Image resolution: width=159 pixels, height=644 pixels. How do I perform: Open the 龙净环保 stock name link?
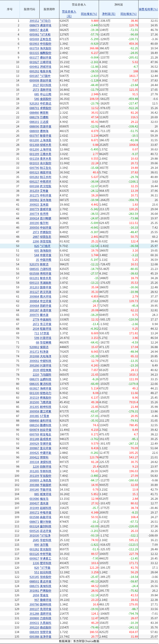pyautogui.click(x=46, y=637)
